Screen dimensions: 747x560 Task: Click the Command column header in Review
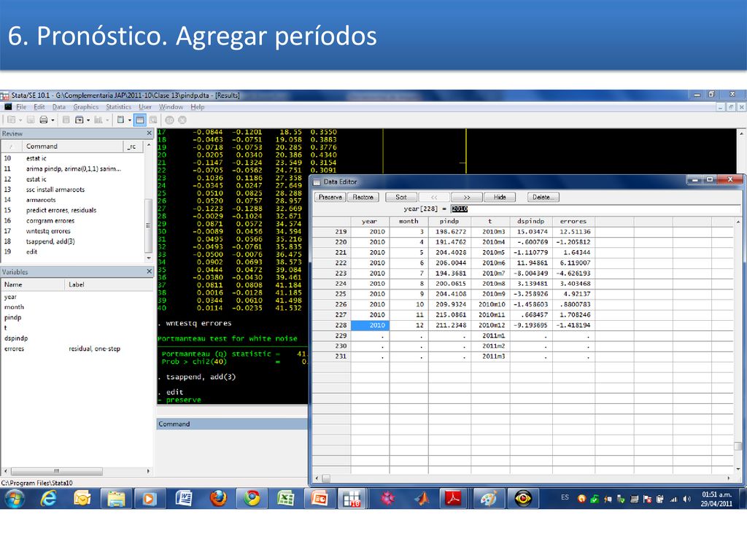pos(71,146)
